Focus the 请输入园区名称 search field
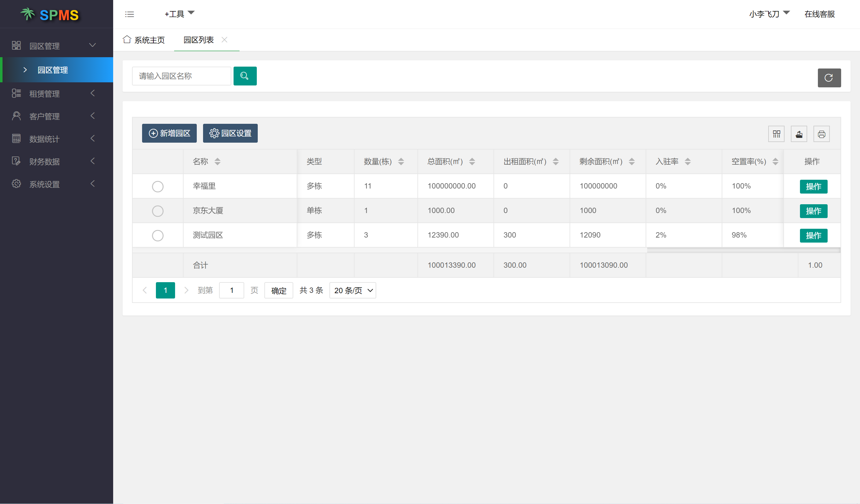860x504 pixels. click(182, 76)
